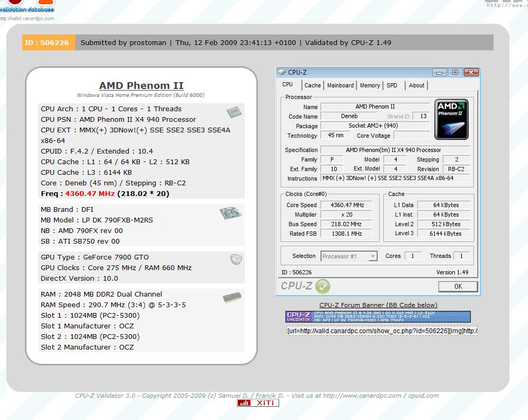Maximize the CPU-Z window

click(x=455, y=73)
